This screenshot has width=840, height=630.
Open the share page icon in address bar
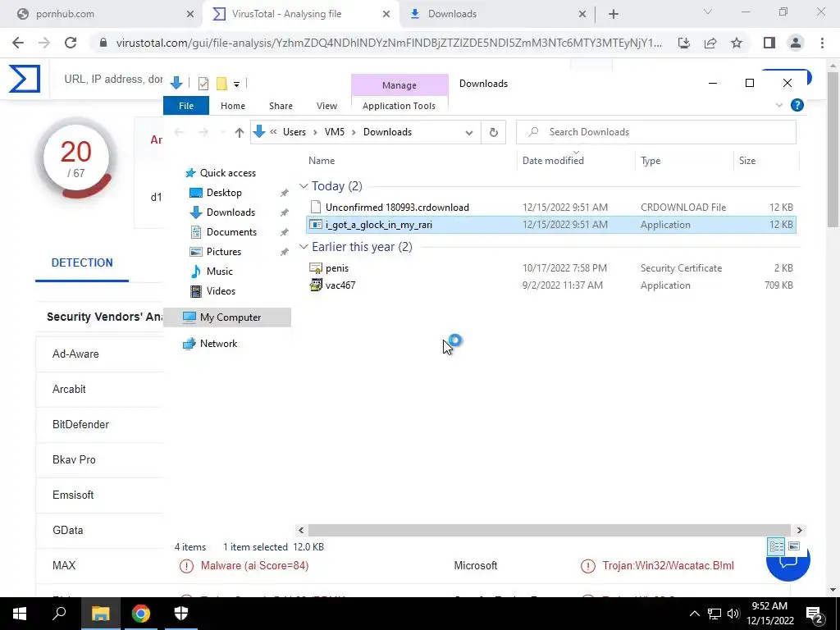[710, 43]
